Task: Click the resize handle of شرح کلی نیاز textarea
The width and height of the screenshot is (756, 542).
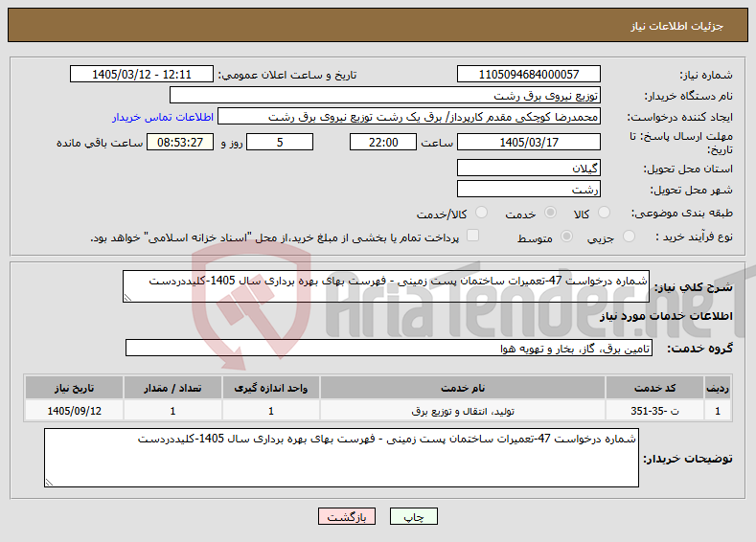Action: (x=127, y=298)
